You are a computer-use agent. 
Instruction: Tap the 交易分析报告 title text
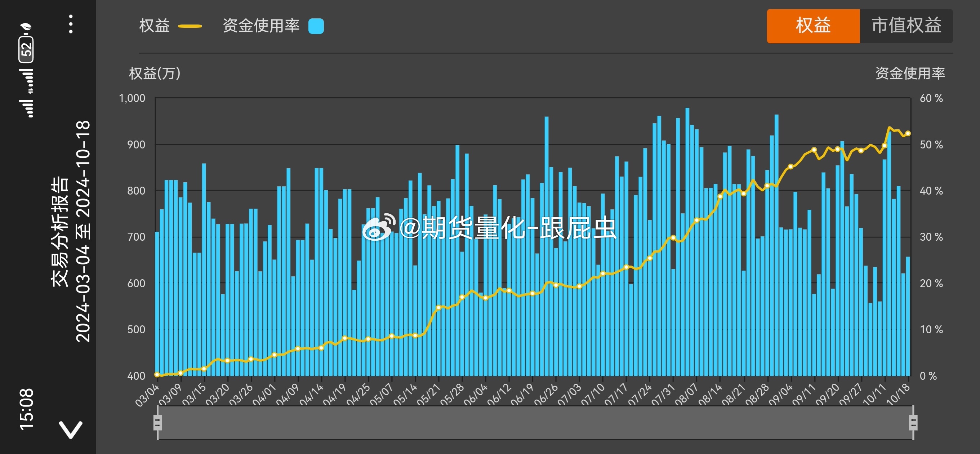[x=60, y=231]
